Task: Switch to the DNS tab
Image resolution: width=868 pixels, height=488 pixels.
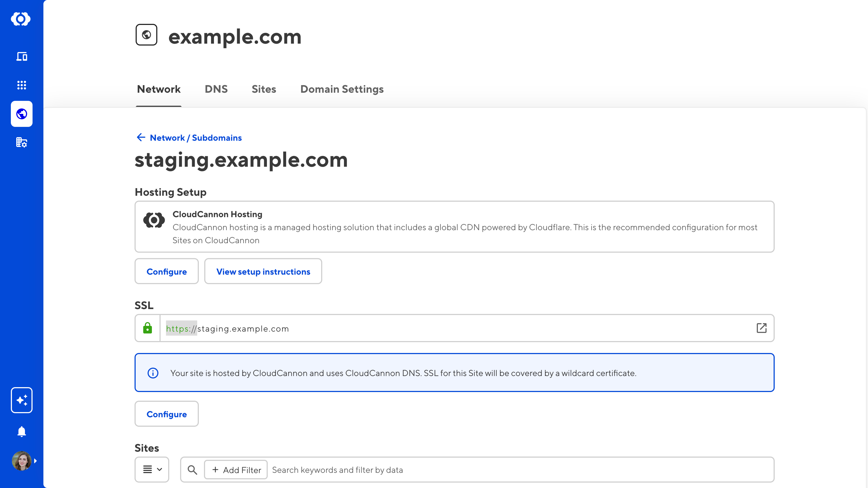Action: [216, 89]
